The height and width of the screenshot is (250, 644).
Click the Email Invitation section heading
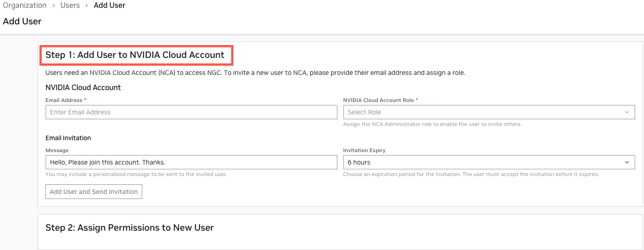(68, 138)
